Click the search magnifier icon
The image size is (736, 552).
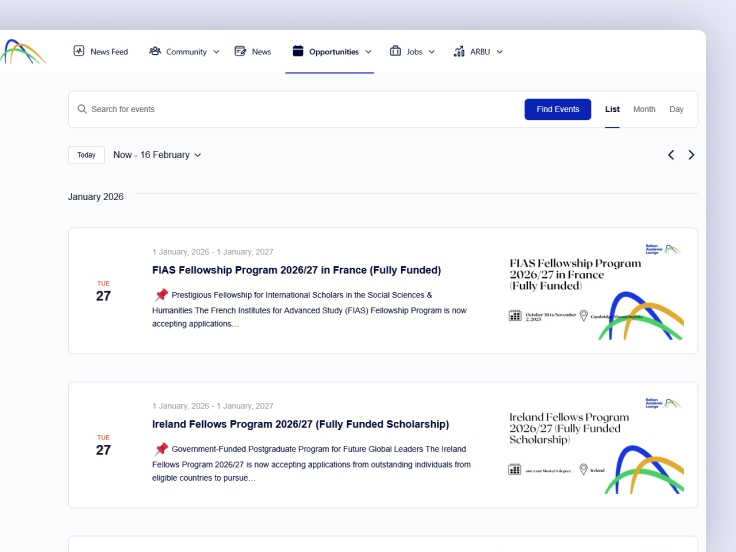click(82, 109)
